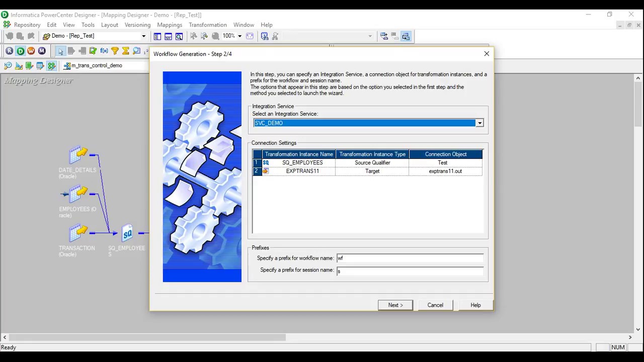
Task: Open the Mappings menu
Action: pos(170,25)
